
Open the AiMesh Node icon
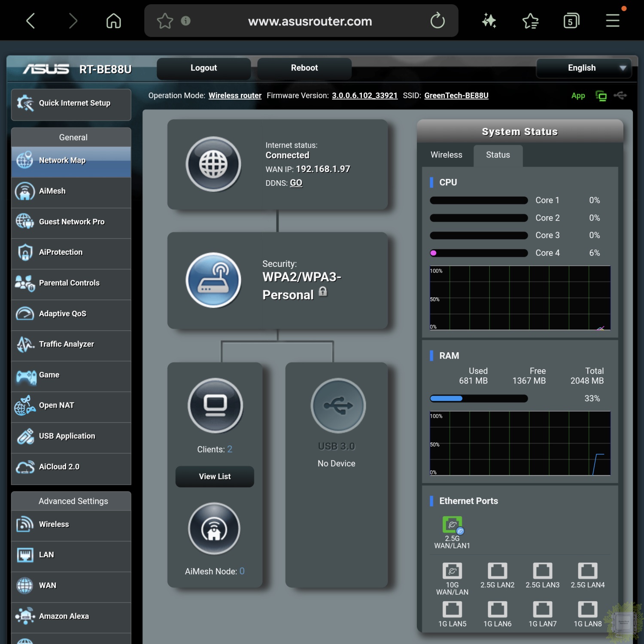click(x=214, y=529)
